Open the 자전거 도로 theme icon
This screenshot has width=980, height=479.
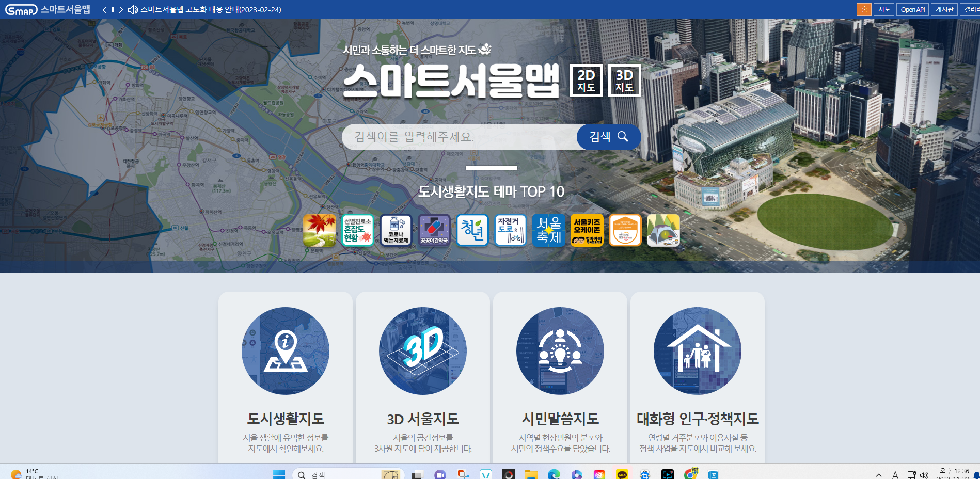tap(511, 230)
